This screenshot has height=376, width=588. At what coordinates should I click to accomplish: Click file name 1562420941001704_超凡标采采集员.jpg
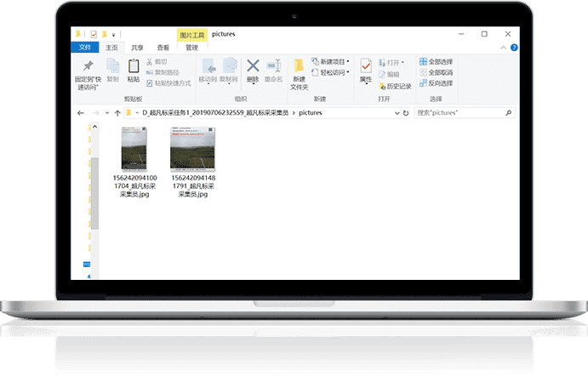(x=134, y=185)
